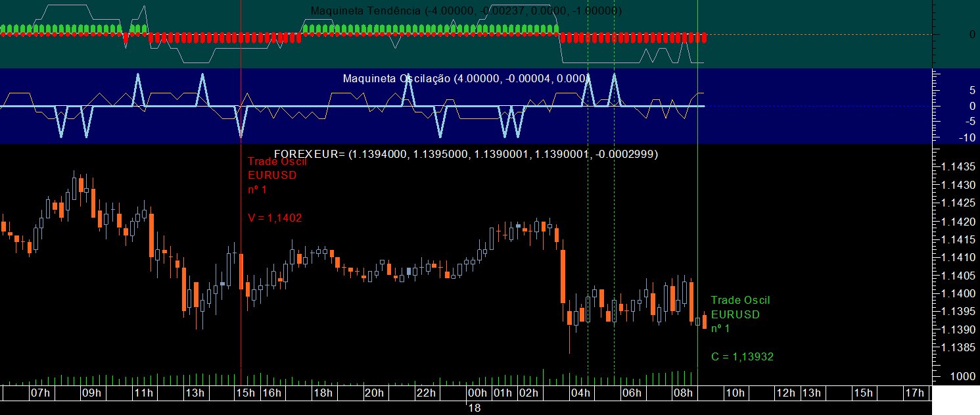Click the 04h time axis label
The width and height of the screenshot is (980, 415).
click(x=580, y=393)
